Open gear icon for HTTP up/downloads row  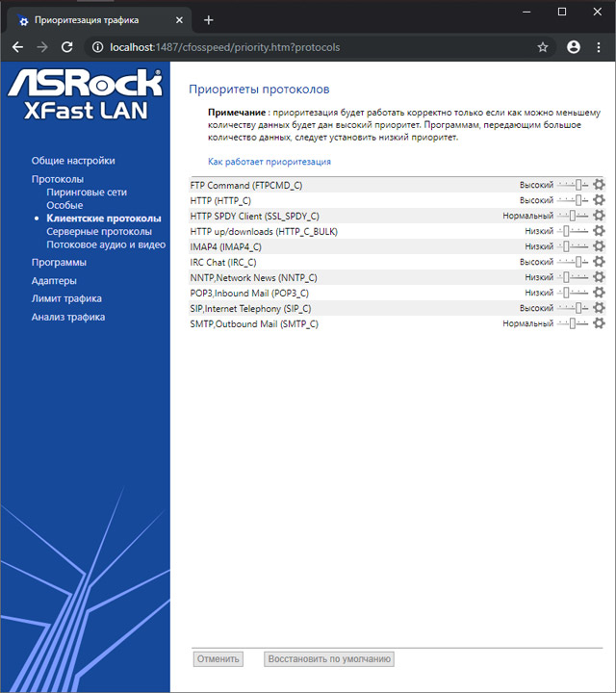(599, 231)
